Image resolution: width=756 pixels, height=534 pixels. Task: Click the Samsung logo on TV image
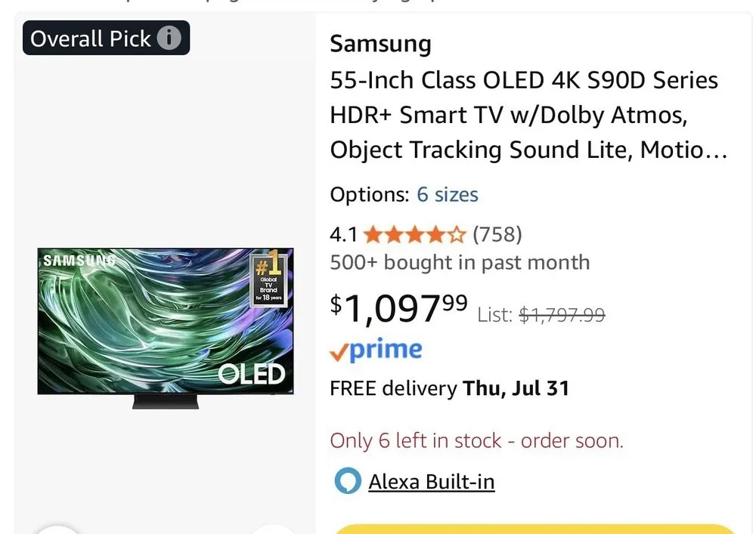[79, 261]
